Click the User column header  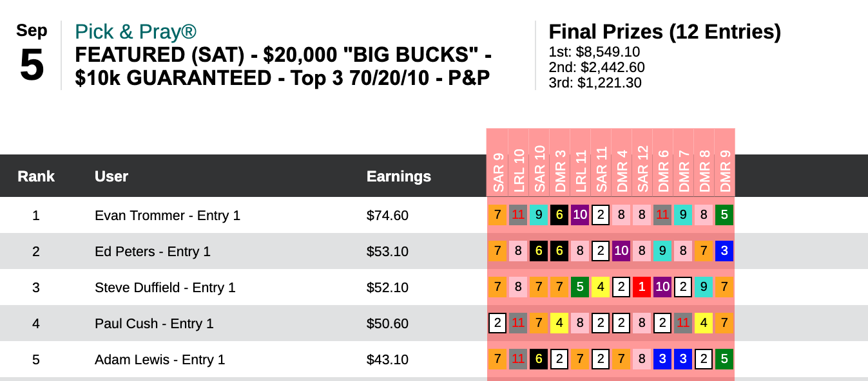point(111,176)
